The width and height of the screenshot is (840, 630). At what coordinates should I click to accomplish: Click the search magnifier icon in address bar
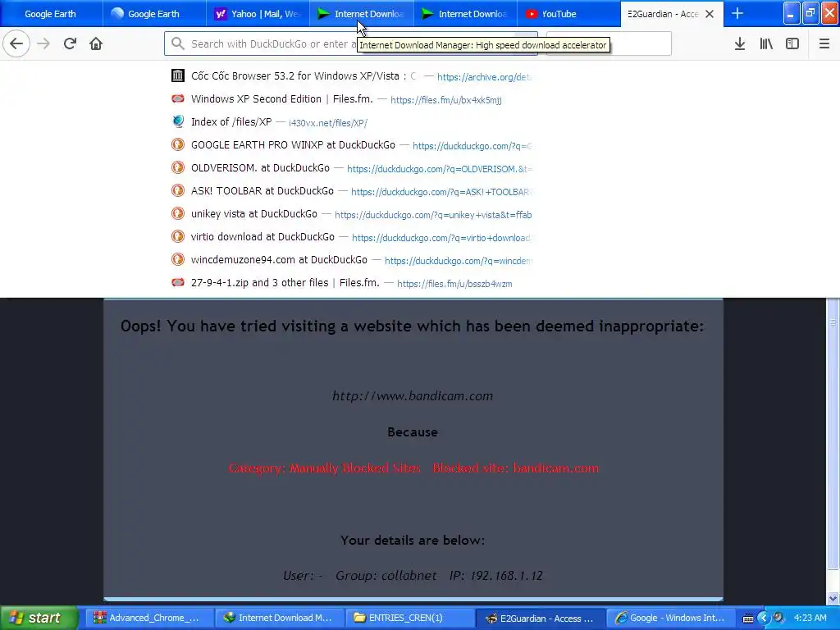178,44
